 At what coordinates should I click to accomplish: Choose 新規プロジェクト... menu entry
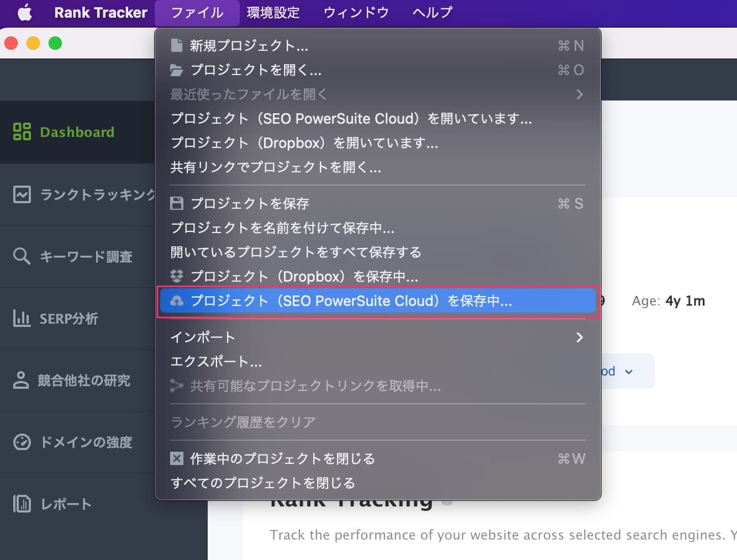point(378,45)
